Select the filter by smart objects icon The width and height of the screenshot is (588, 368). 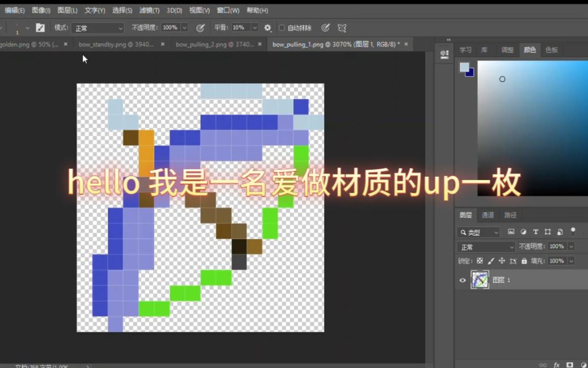click(560, 232)
